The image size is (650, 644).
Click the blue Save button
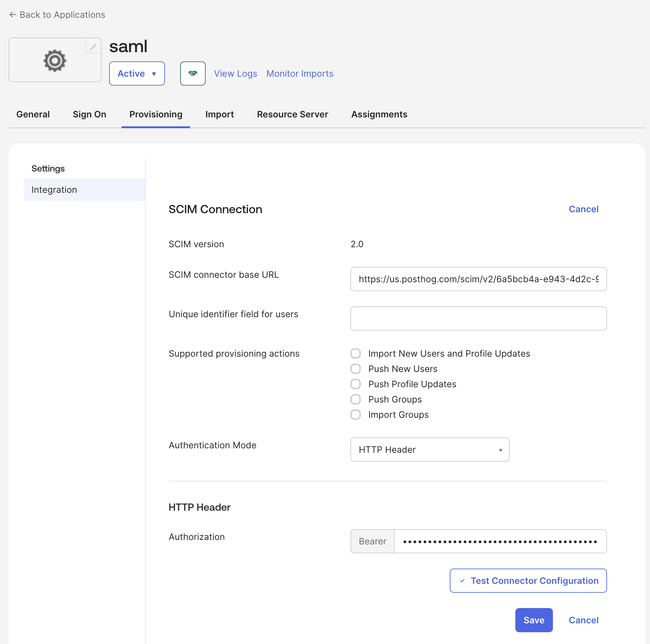coord(534,620)
